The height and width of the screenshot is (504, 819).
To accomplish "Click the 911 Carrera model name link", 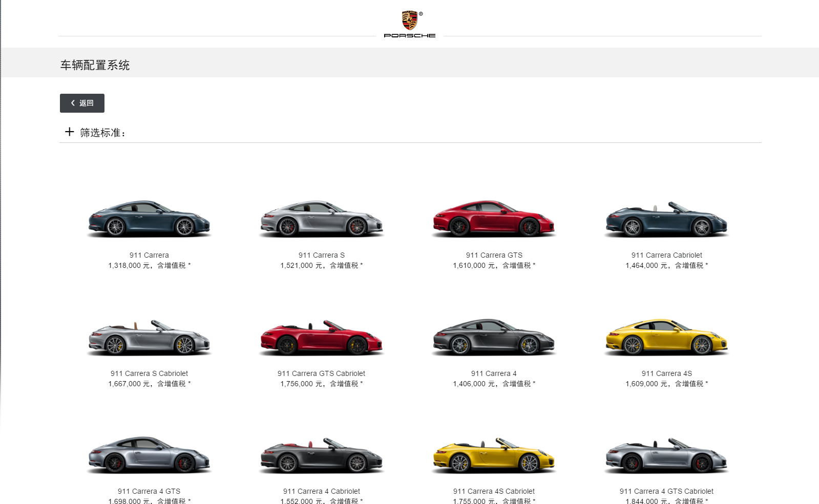I will coord(149,255).
